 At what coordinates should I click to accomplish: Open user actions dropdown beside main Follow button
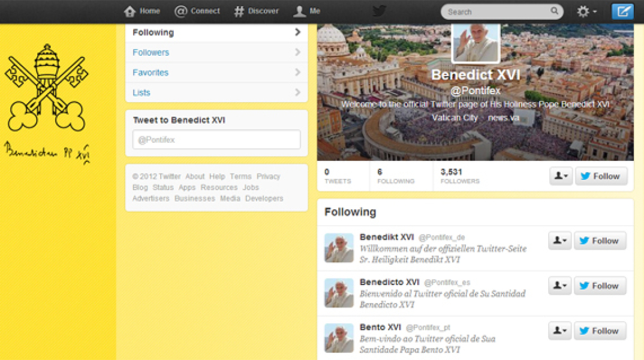561,176
